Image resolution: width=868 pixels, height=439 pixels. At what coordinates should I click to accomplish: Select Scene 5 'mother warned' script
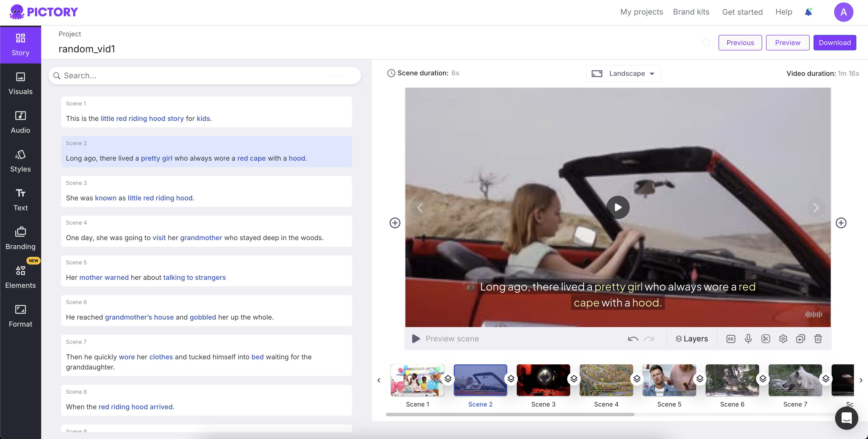pos(146,278)
